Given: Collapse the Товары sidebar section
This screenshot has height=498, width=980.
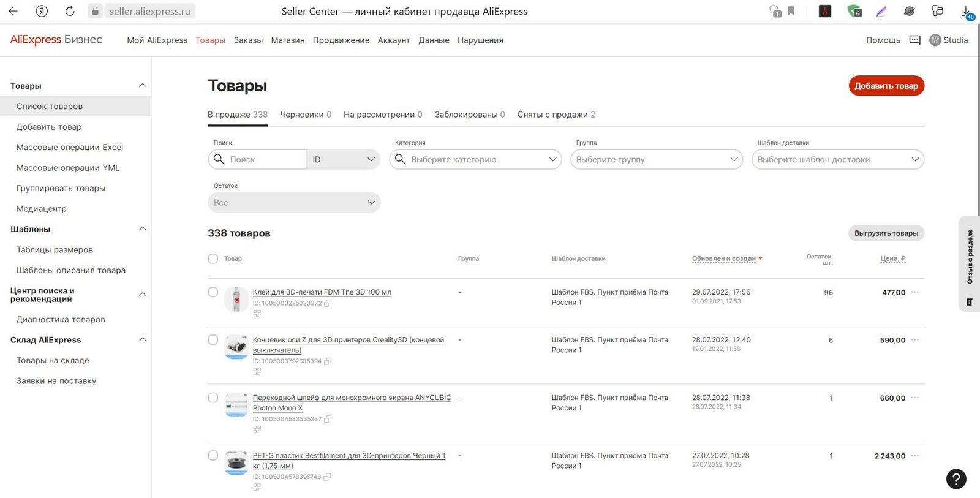Looking at the screenshot, I should [143, 86].
